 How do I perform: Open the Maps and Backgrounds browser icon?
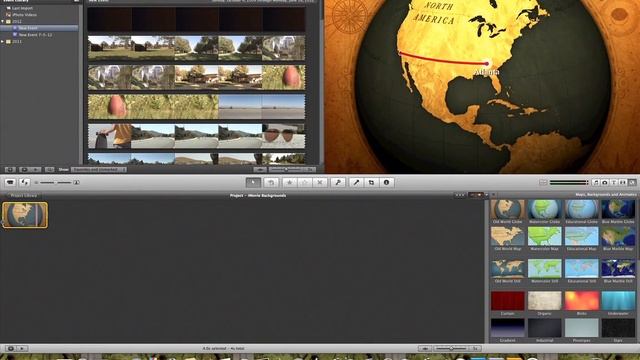(632, 182)
